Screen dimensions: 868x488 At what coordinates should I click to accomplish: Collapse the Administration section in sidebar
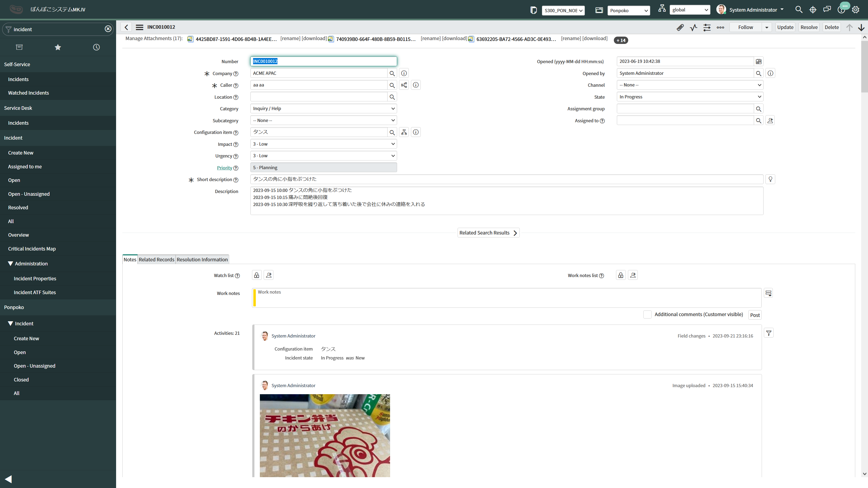[10, 263]
